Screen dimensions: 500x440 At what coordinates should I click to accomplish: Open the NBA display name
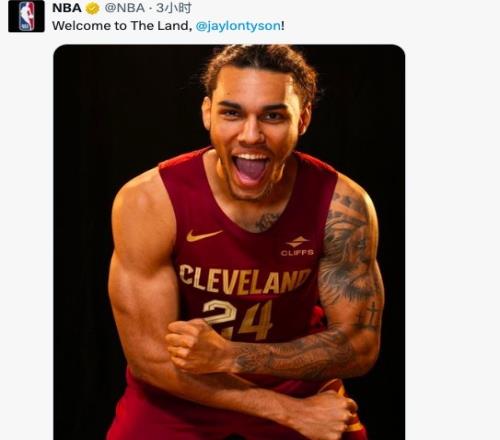[x=67, y=8]
